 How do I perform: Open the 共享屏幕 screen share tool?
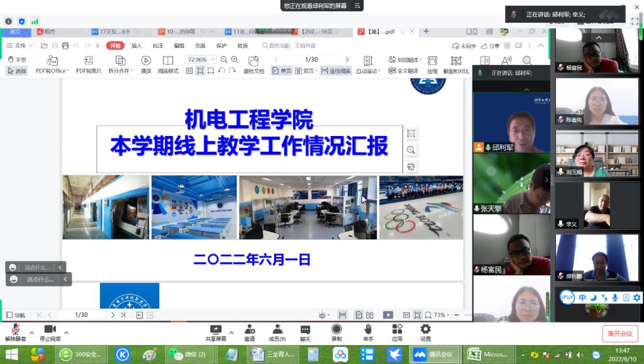pos(216,329)
